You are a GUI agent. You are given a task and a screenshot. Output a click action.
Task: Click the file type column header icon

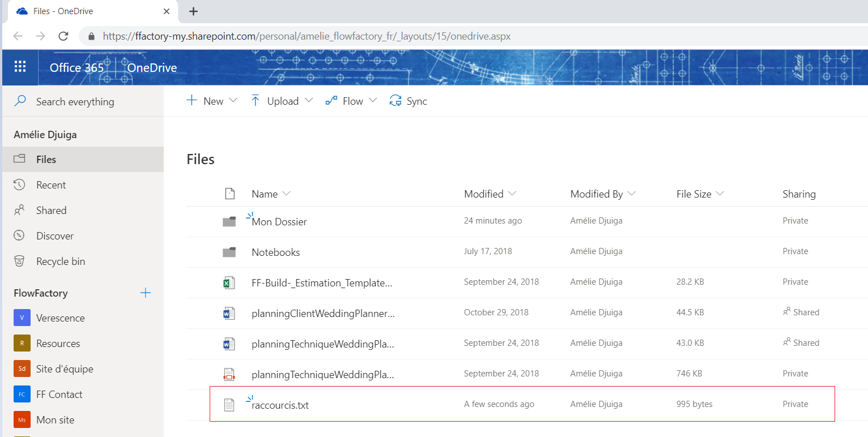click(229, 194)
